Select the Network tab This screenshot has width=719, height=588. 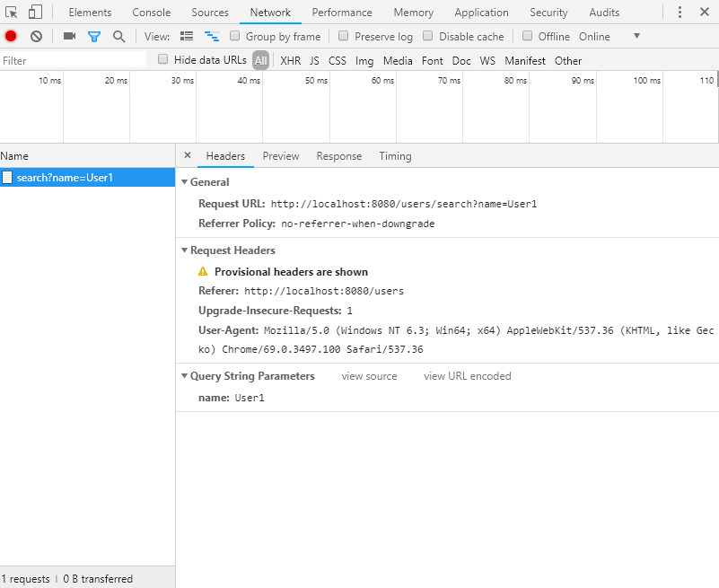coord(270,13)
